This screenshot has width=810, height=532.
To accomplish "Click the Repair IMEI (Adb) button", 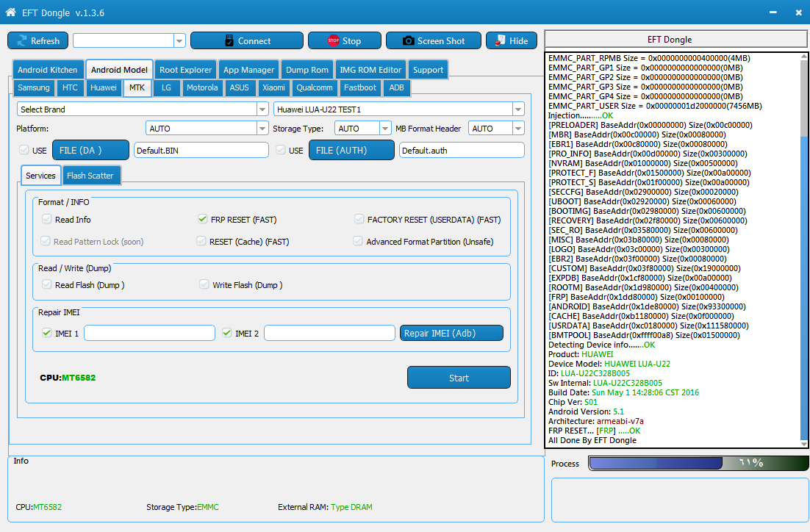I will [451, 333].
